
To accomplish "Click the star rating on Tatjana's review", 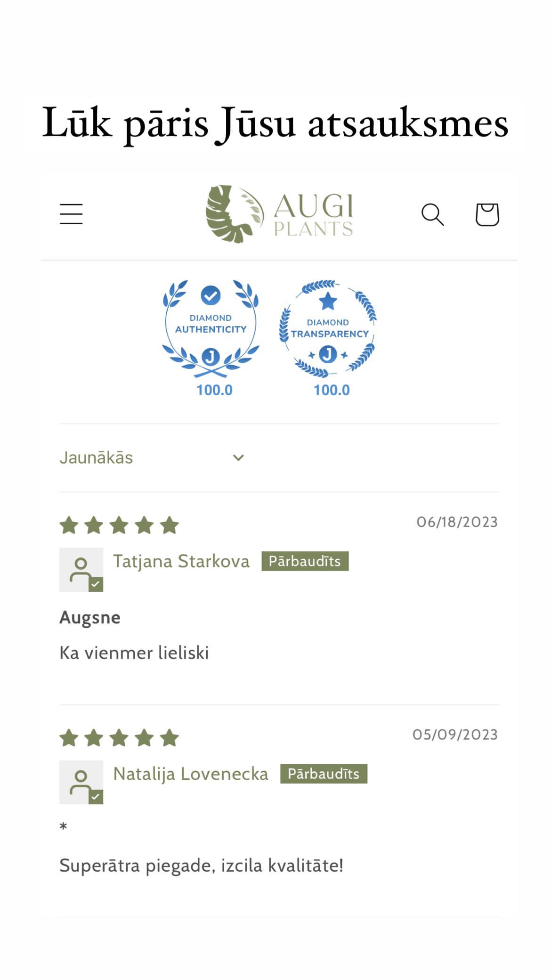I will coord(119,525).
